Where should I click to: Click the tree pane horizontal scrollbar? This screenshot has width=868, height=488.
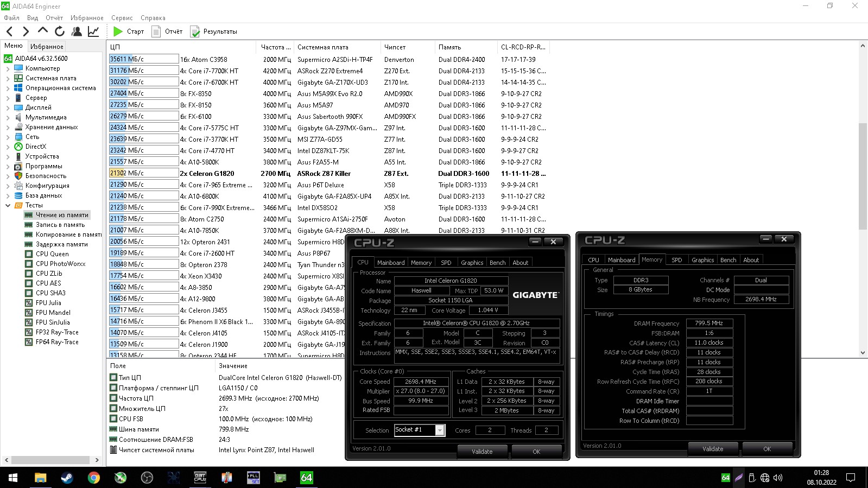pos(50,460)
